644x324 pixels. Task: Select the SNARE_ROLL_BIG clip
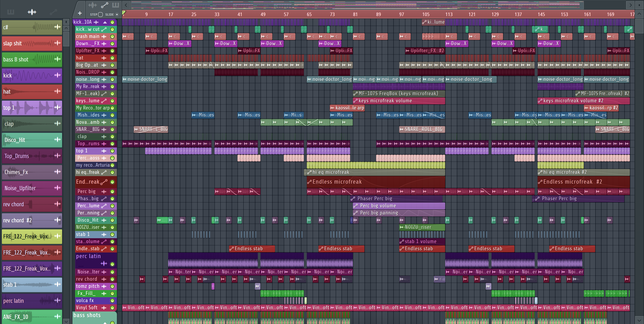(x=422, y=129)
